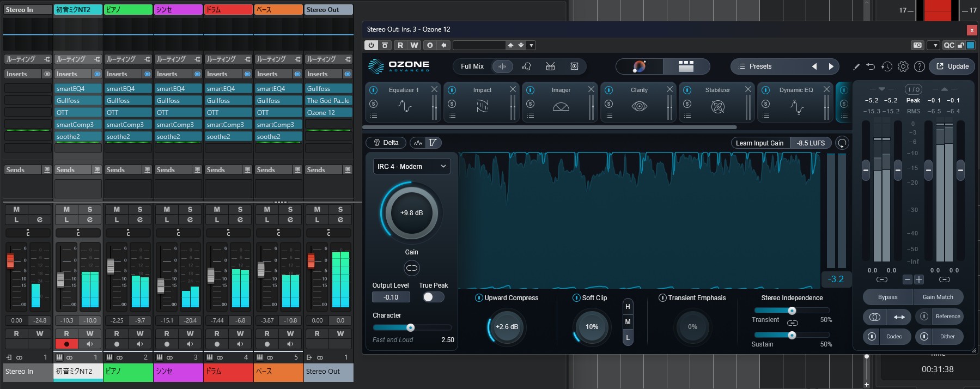Screen dimensions: 980x389
Task: Expand routing section on the ピアノ channel
Action: [x=128, y=59]
